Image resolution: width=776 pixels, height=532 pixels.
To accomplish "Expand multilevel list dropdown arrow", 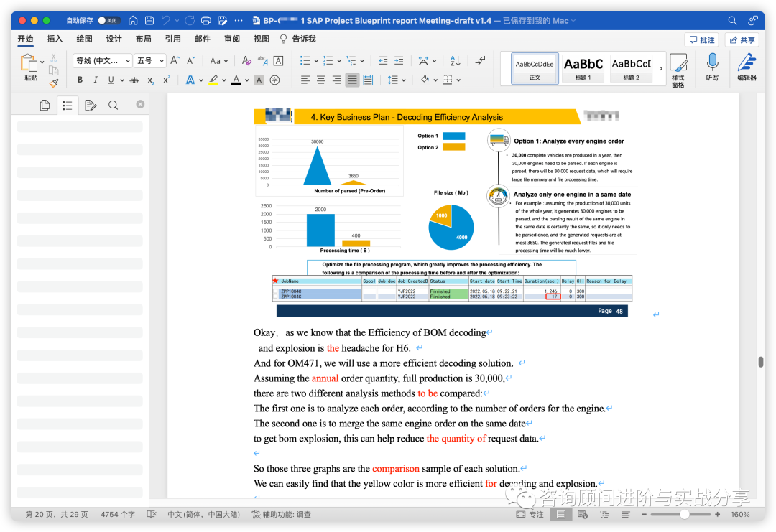I will pyautogui.click(x=361, y=61).
